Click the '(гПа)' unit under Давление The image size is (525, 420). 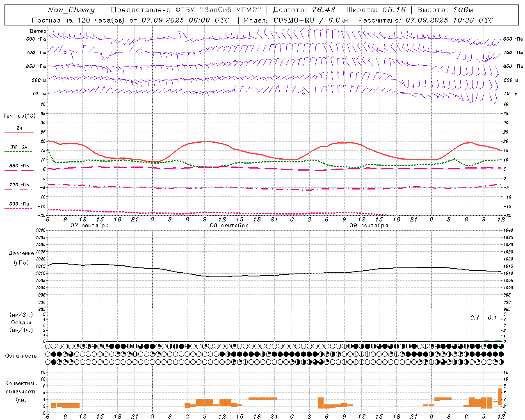[x=21, y=263]
